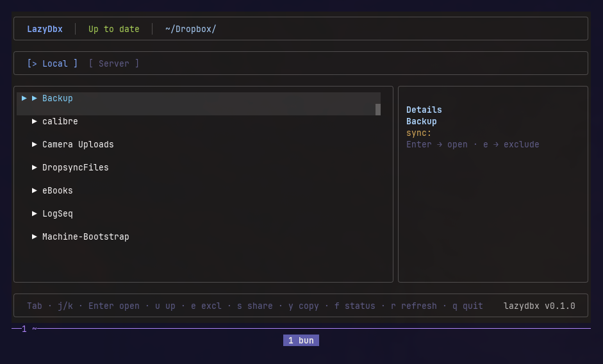Viewport: 603px width, 364px height.
Task: Click the LazyDbx title
Action: pos(45,29)
